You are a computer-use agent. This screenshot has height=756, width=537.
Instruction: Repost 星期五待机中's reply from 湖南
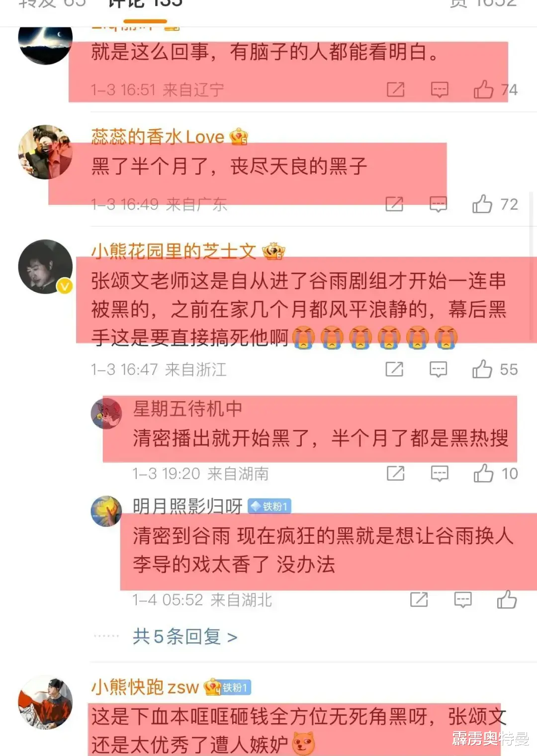tap(395, 474)
